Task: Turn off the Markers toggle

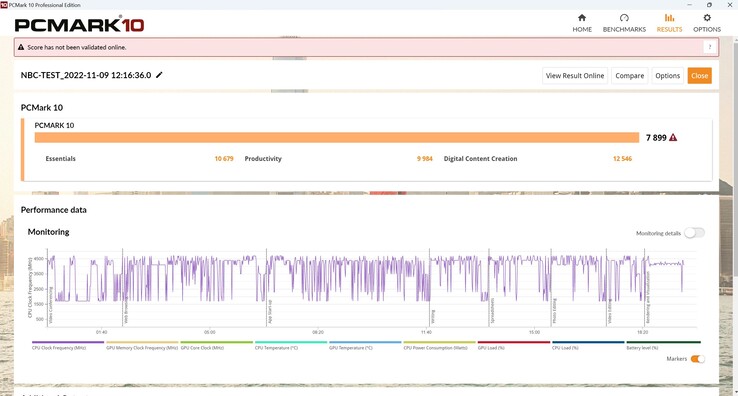Action: point(698,359)
